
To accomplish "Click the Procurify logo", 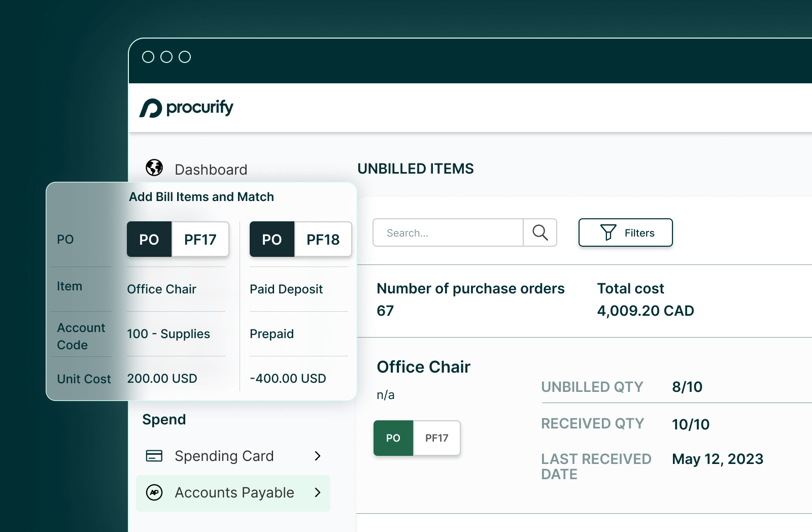I will pos(186,107).
